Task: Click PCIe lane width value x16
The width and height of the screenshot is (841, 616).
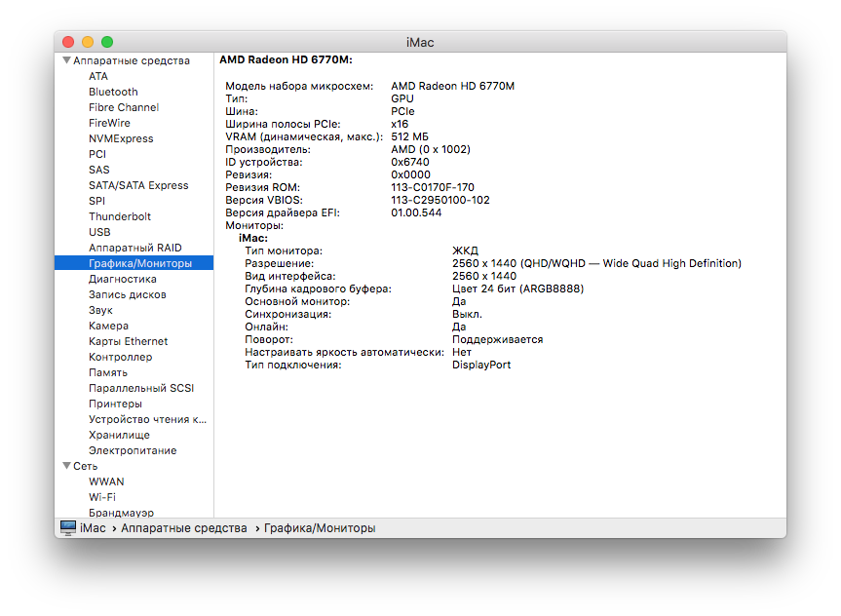Action: pyautogui.click(x=400, y=124)
